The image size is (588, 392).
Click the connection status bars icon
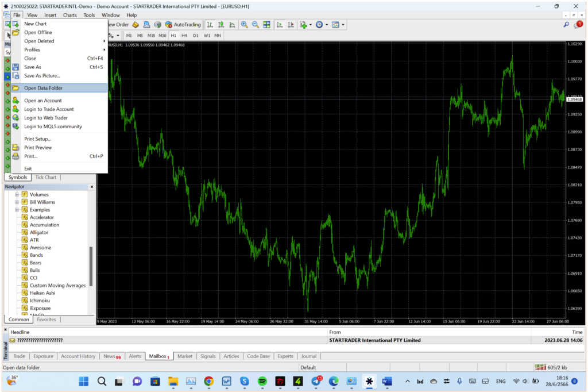click(x=540, y=367)
